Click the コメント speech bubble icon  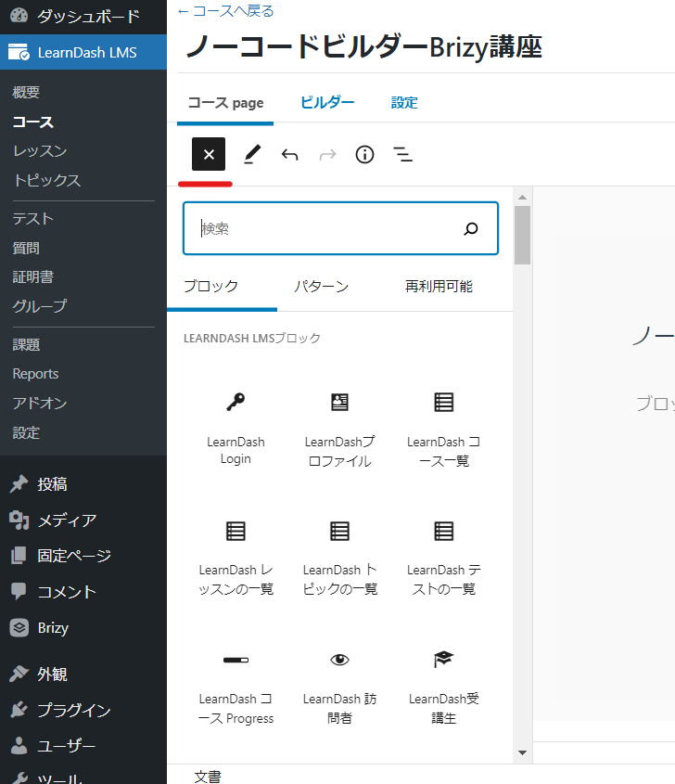19,592
